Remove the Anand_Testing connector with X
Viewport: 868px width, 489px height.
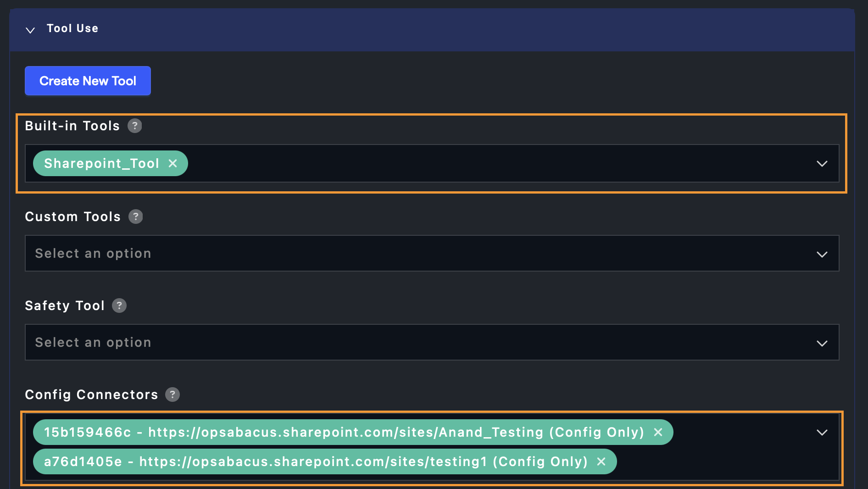pos(658,432)
